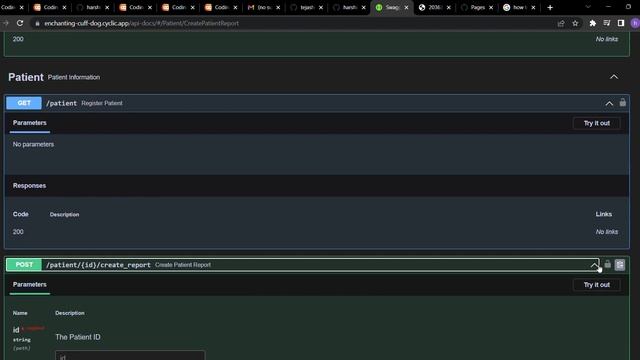
Task: Click the '(path)' label under id
Action: click(22, 348)
